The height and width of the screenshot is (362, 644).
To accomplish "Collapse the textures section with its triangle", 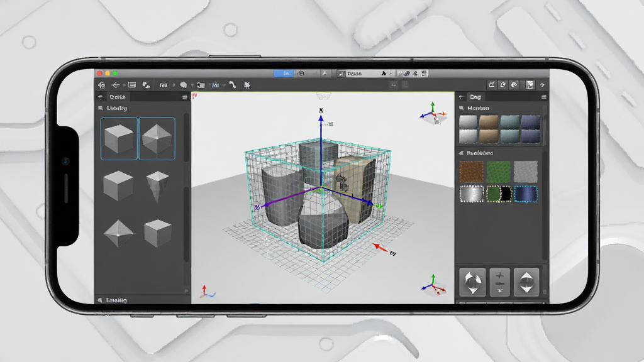I will pos(461,153).
